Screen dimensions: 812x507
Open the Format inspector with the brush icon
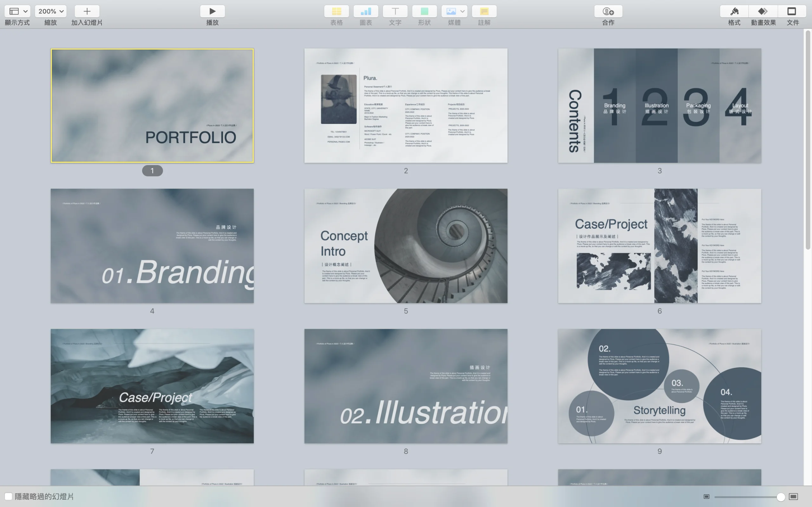point(734,11)
